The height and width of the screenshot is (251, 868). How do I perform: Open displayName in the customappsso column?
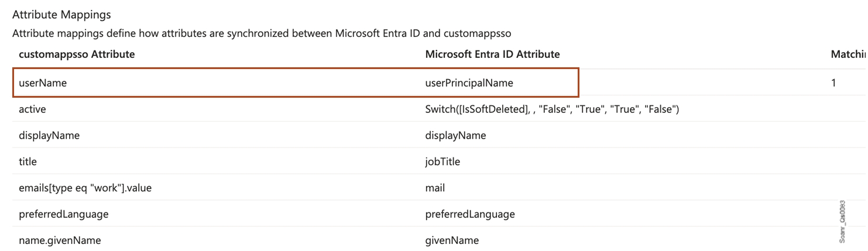(x=49, y=136)
